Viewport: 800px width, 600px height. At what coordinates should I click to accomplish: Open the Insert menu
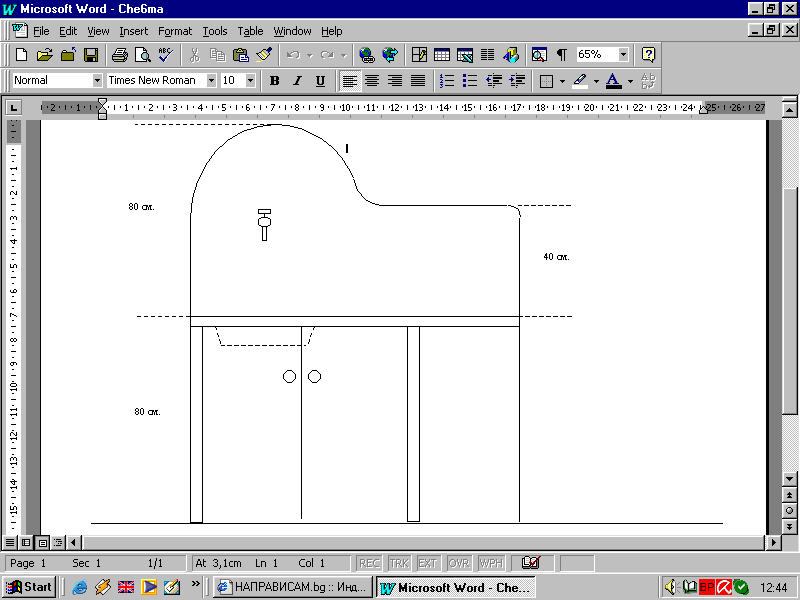[x=134, y=31]
